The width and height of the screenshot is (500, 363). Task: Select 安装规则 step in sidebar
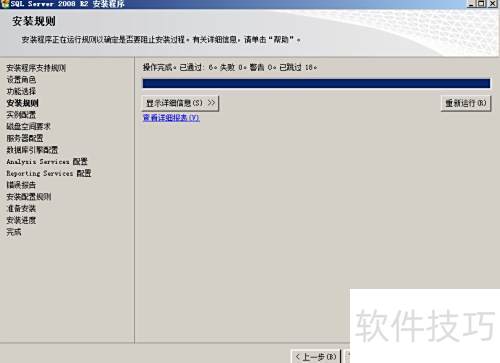(22, 103)
